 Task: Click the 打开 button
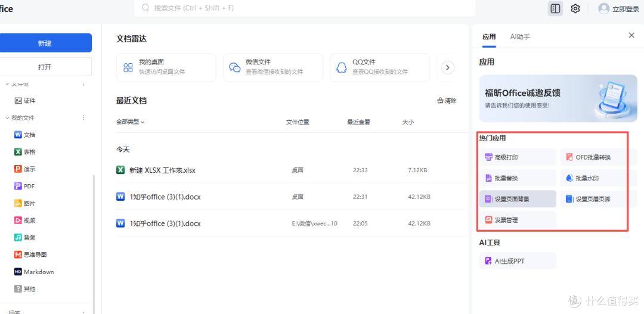tap(45, 67)
